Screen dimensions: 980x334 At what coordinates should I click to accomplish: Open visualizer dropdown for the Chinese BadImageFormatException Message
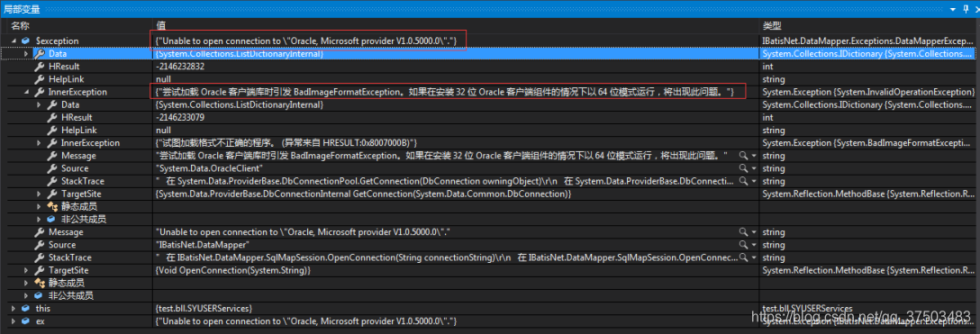[x=753, y=156]
